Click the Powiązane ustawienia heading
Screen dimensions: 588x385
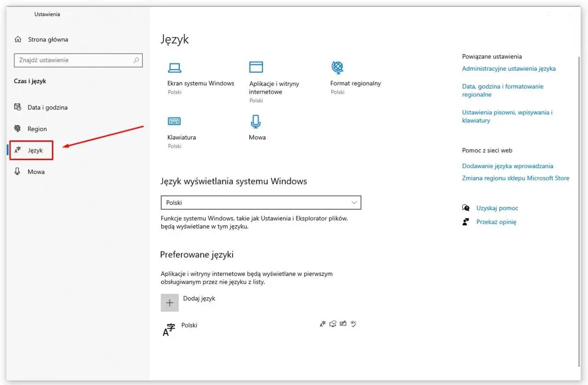(492, 56)
